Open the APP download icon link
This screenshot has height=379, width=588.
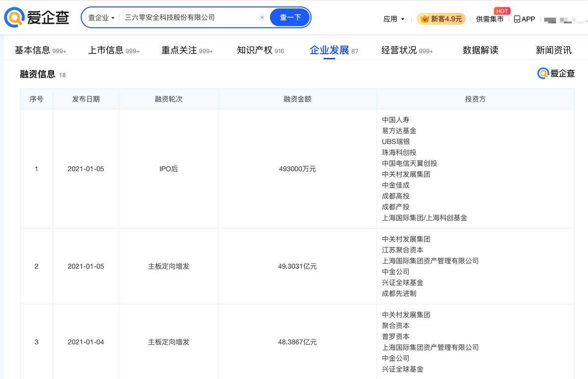(524, 19)
